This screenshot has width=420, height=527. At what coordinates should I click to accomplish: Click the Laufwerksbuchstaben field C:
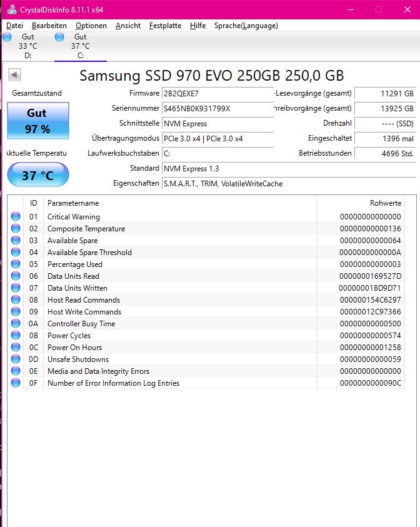pyautogui.click(x=217, y=154)
